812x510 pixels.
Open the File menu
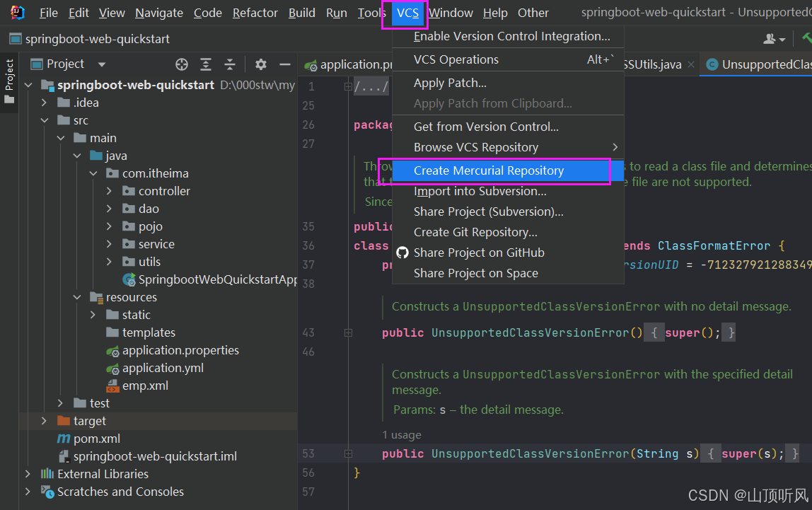tap(49, 13)
